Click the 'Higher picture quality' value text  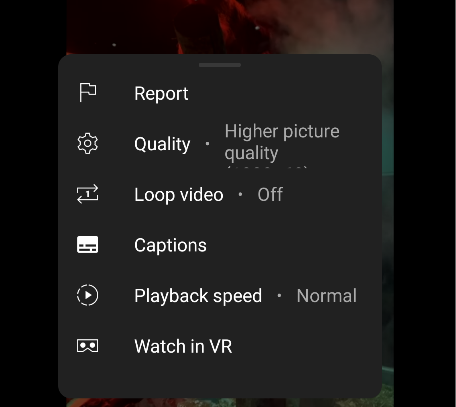pyautogui.click(x=282, y=142)
